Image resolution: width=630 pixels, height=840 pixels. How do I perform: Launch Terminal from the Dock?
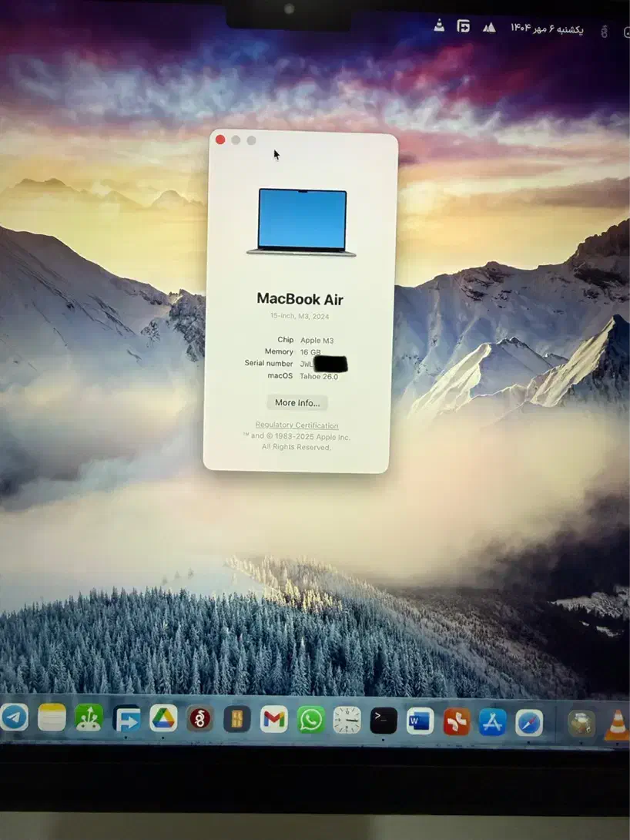coord(384,721)
